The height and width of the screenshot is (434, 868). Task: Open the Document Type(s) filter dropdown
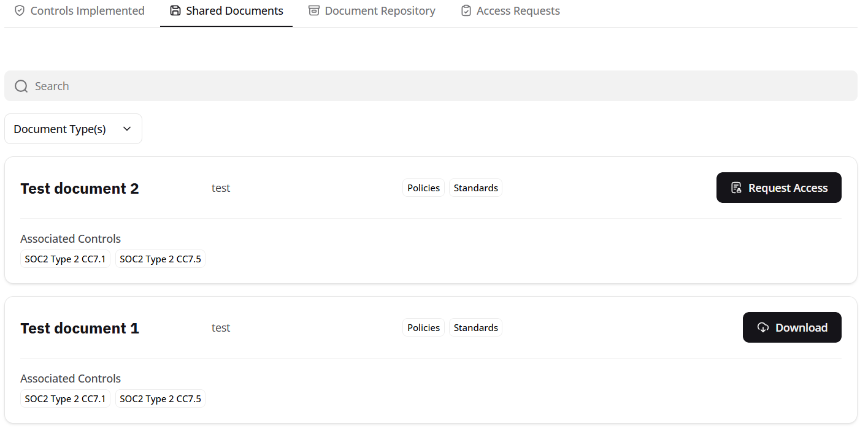click(73, 129)
